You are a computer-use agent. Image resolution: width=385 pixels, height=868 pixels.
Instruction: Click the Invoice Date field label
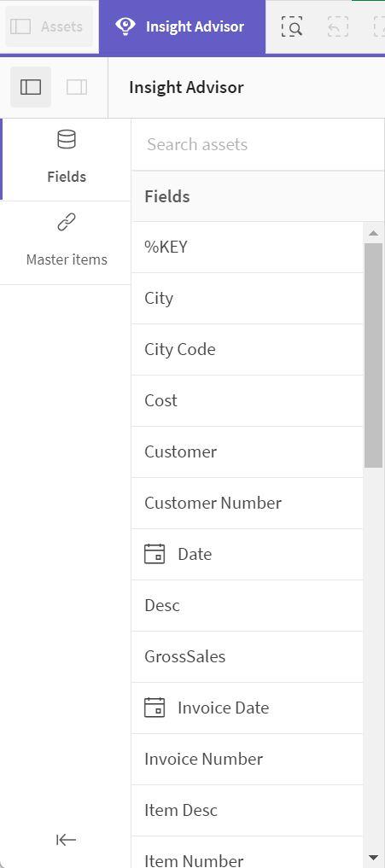[x=224, y=708]
